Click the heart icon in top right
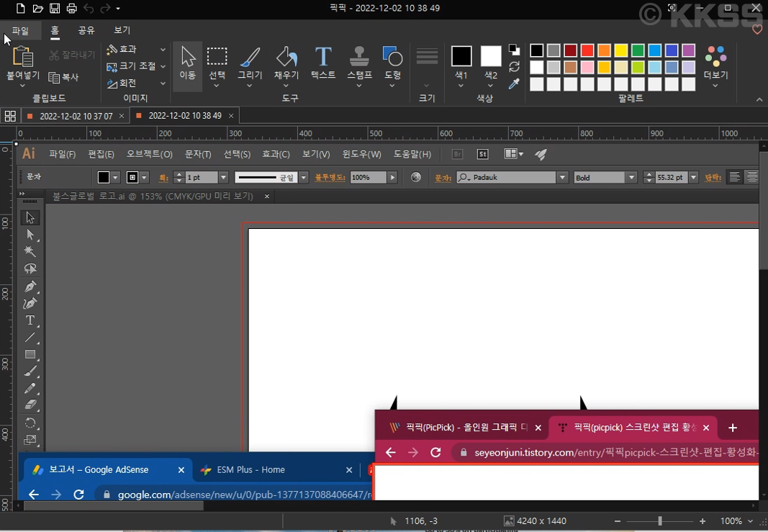Image resolution: width=768 pixels, height=532 pixels. [x=757, y=30]
